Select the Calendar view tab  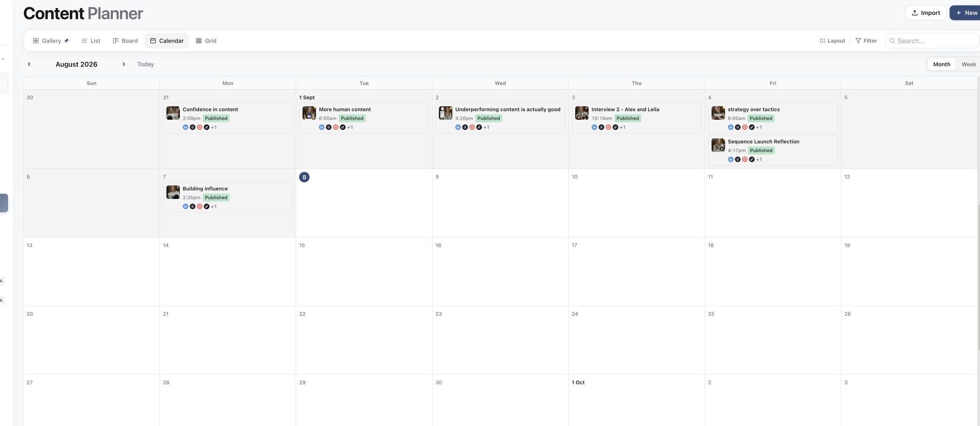(167, 41)
